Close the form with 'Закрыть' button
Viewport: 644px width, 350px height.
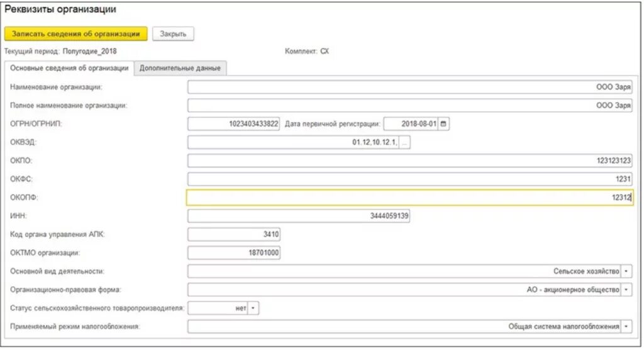point(173,34)
